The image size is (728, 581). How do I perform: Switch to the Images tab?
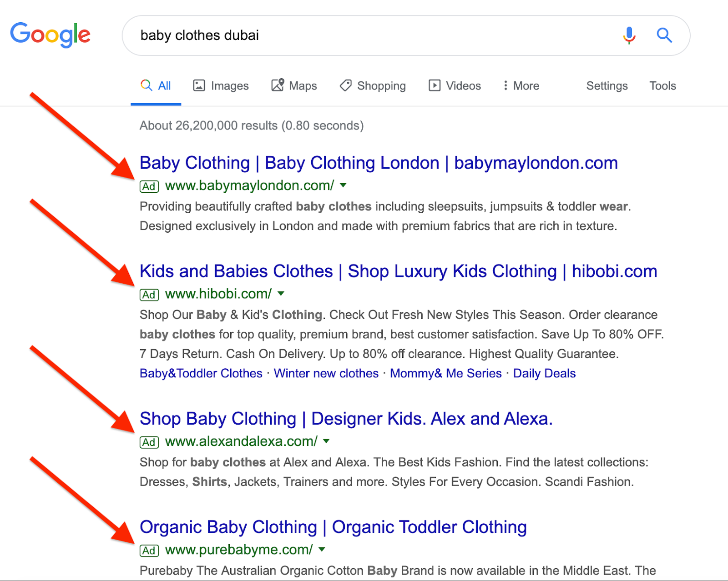[x=221, y=86]
